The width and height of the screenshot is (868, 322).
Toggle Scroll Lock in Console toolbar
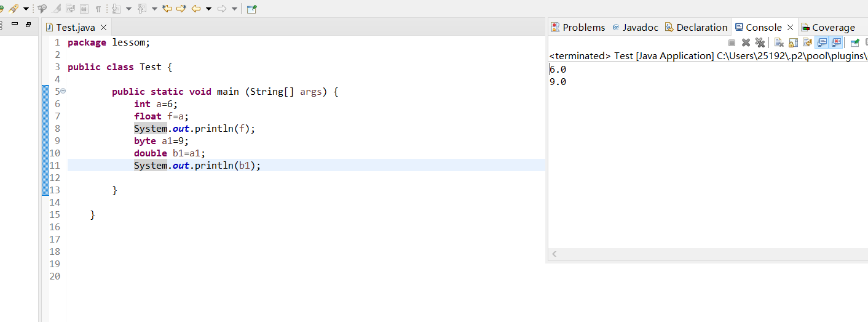click(x=793, y=42)
